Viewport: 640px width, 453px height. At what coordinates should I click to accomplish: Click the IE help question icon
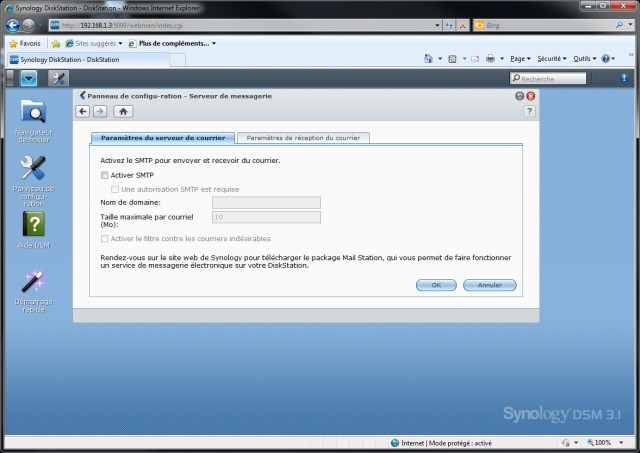pos(606,59)
